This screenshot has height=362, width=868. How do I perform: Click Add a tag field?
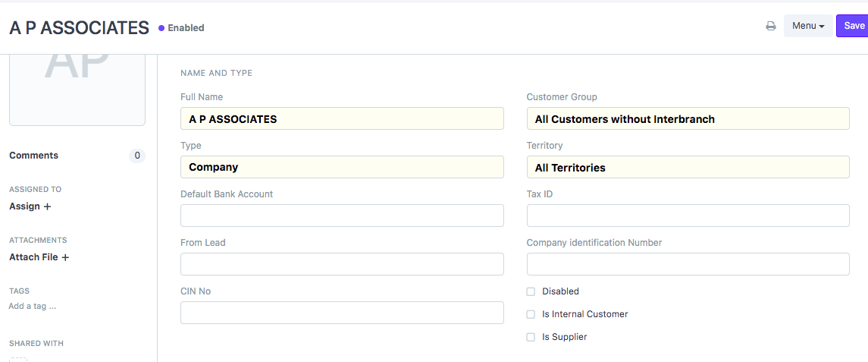click(32, 306)
